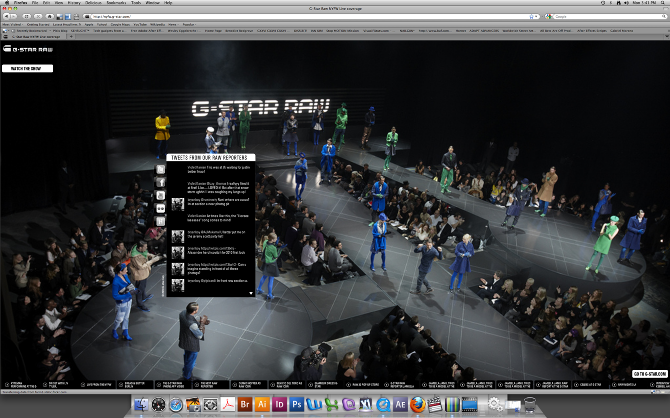Open the File menu

[35, 3]
